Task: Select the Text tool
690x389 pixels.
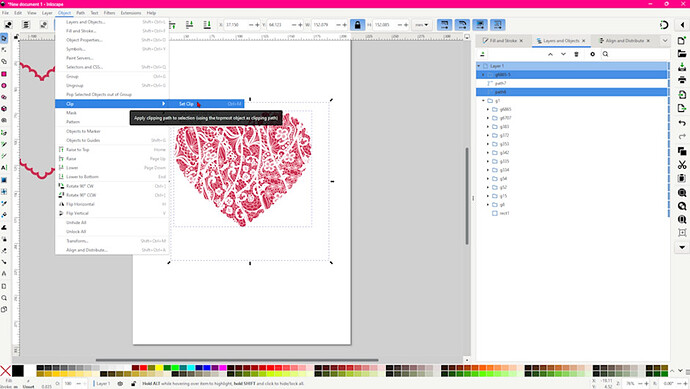Action: pyautogui.click(x=4, y=168)
